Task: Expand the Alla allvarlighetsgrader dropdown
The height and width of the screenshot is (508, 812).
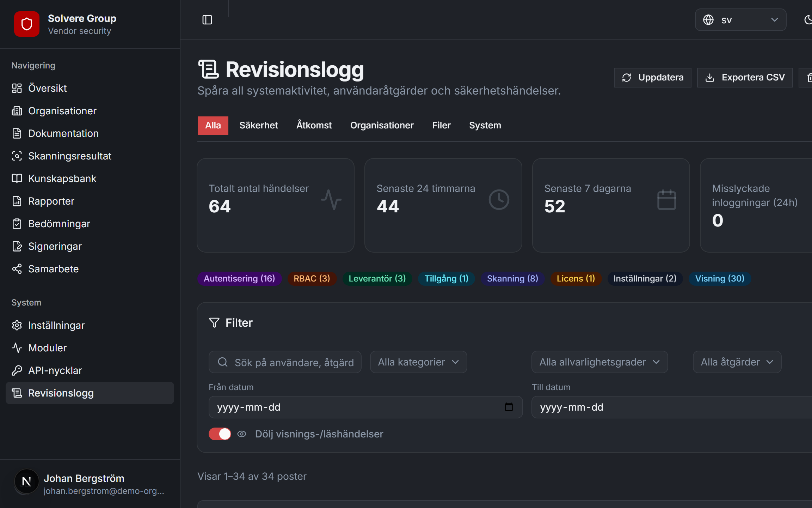Action: pos(599,362)
